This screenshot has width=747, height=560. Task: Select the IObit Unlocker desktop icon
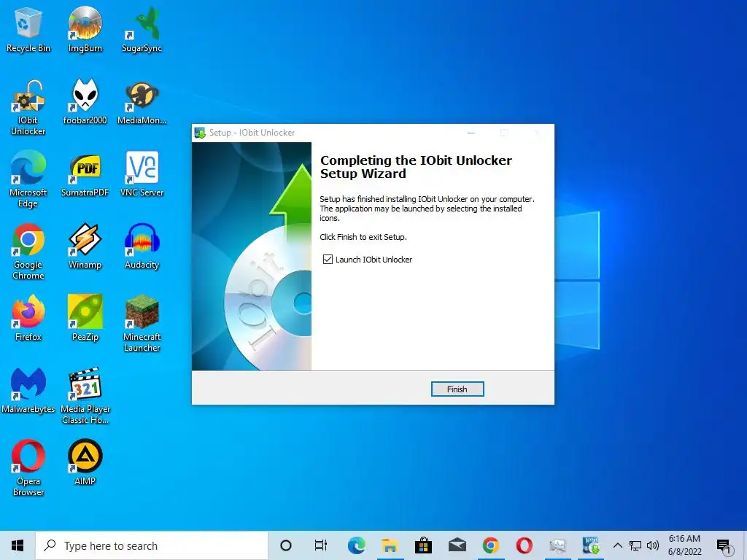(28, 108)
